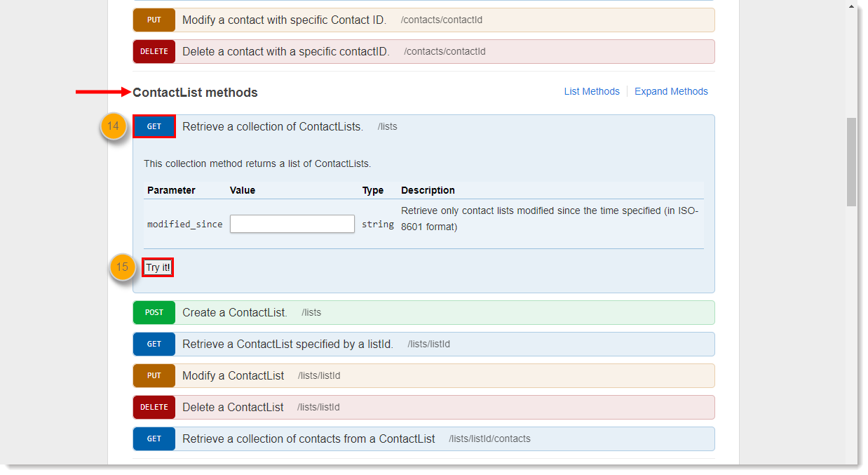
Task: Click the PUT badge for Modify a ContactList
Action: coord(154,375)
